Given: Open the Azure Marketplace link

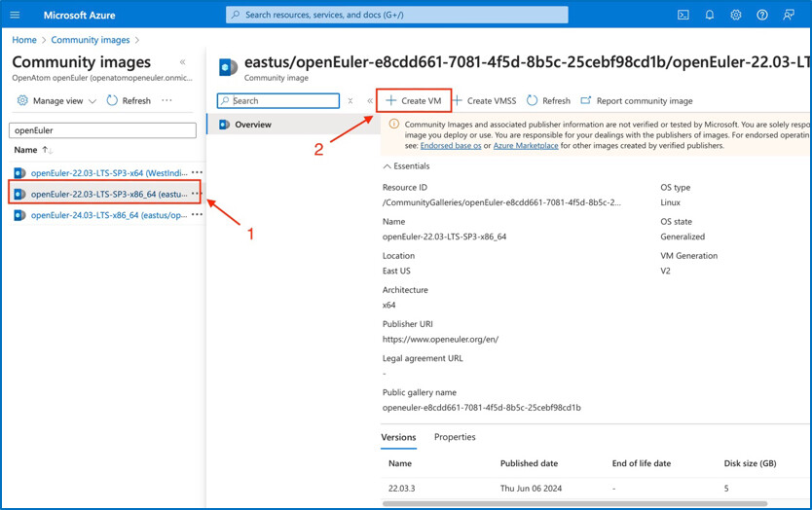Looking at the screenshot, I should (526, 146).
